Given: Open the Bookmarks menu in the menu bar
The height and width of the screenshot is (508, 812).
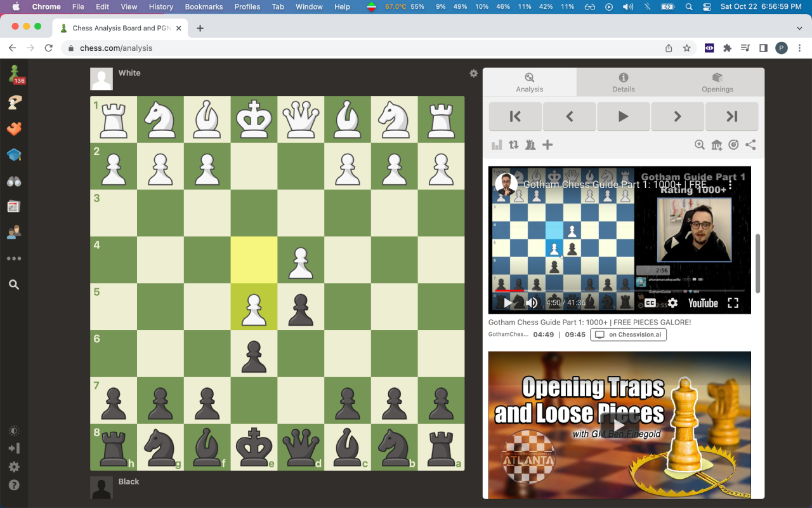Looking at the screenshot, I should [204, 7].
